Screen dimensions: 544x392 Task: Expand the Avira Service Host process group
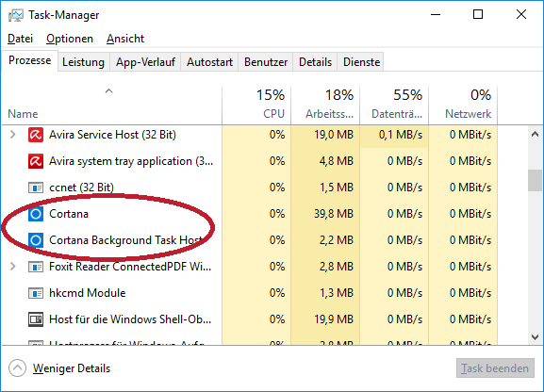click(13, 134)
